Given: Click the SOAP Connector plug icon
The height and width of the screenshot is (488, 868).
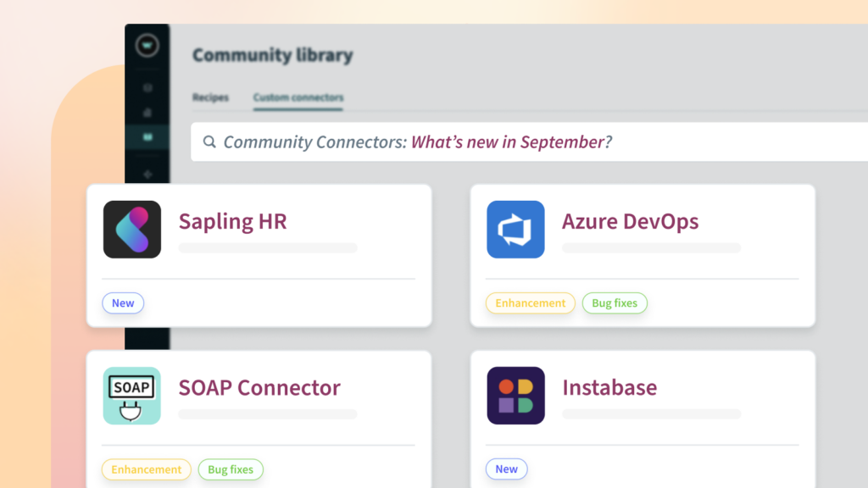Looking at the screenshot, I should tap(131, 396).
